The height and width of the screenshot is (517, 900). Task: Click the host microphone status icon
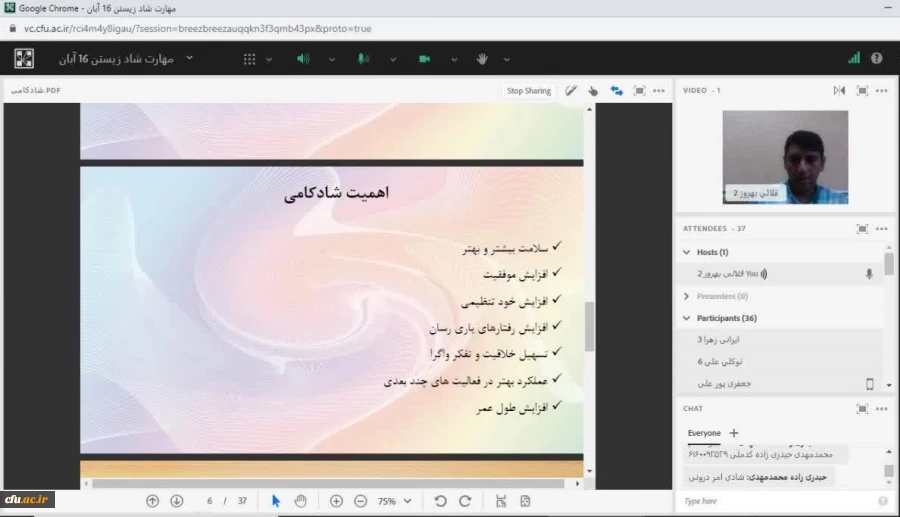tap(869, 274)
